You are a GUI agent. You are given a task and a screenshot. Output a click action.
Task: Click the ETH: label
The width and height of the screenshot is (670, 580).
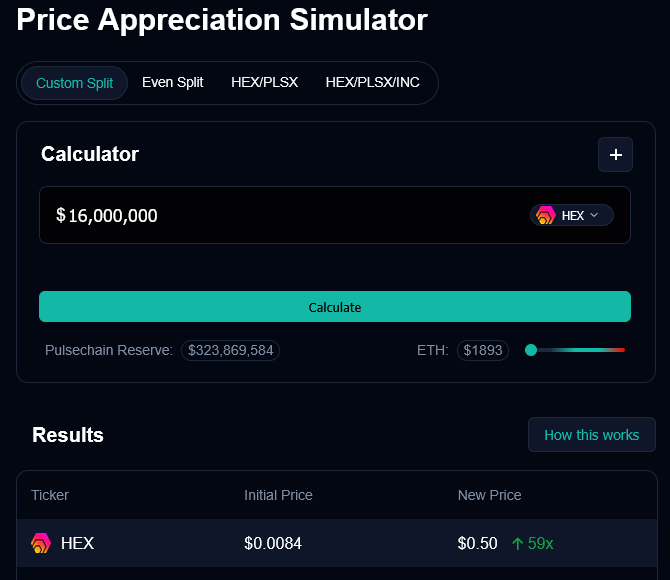pyautogui.click(x=432, y=350)
